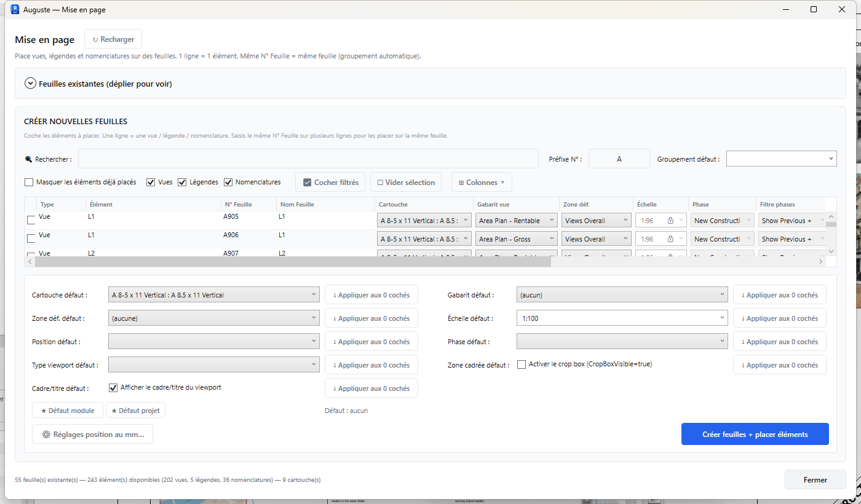Click the star Défaut module button

tap(68, 411)
